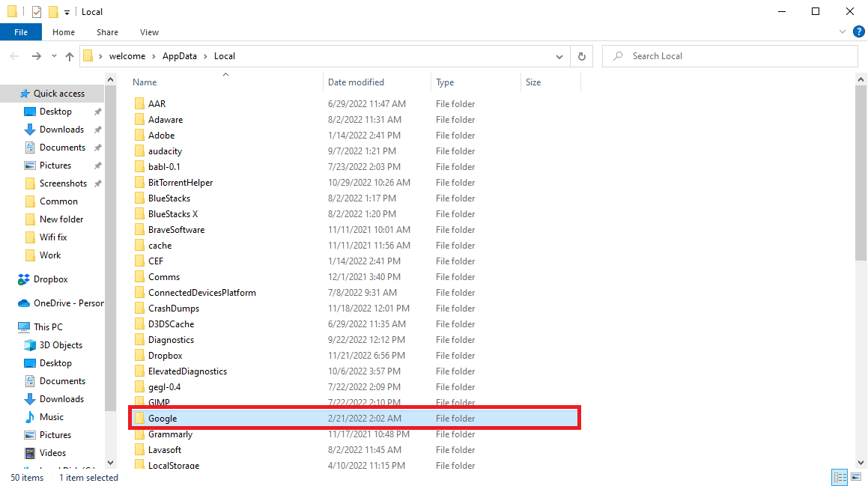Screen dimensions: 868x486
Task: Expand the ribbon chevron
Action: pos(843,32)
